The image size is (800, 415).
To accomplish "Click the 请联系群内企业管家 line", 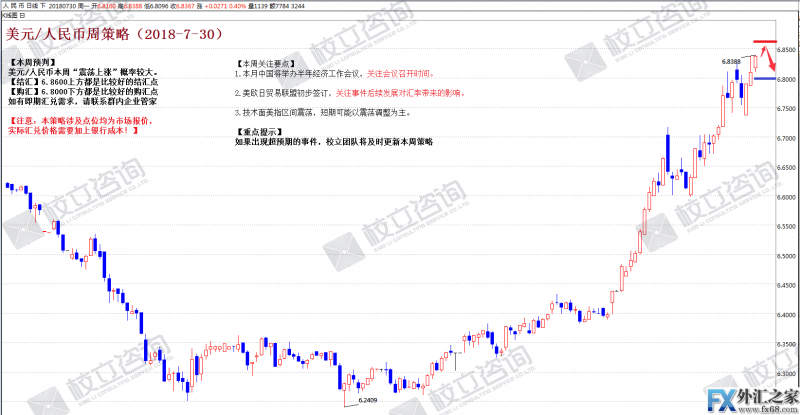I will click(x=82, y=101).
